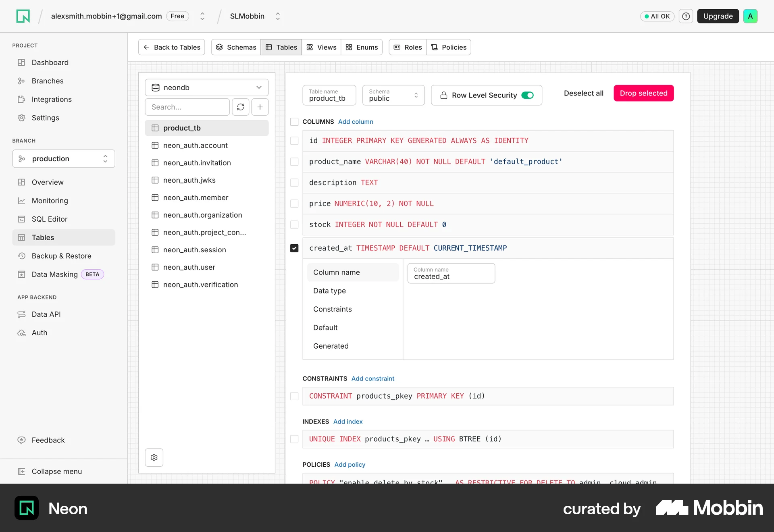Click the Overview sidebar icon
This screenshot has width=774, height=532.
[x=21, y=182]
